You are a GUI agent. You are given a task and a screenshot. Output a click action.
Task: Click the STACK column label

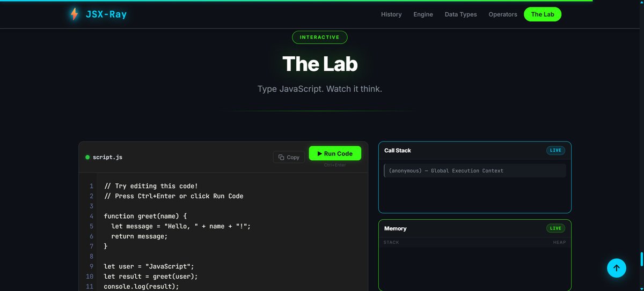coord(391,242)
